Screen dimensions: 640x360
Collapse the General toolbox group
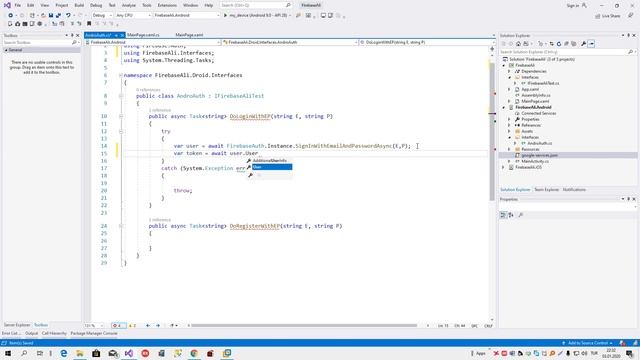pos(6,50)
